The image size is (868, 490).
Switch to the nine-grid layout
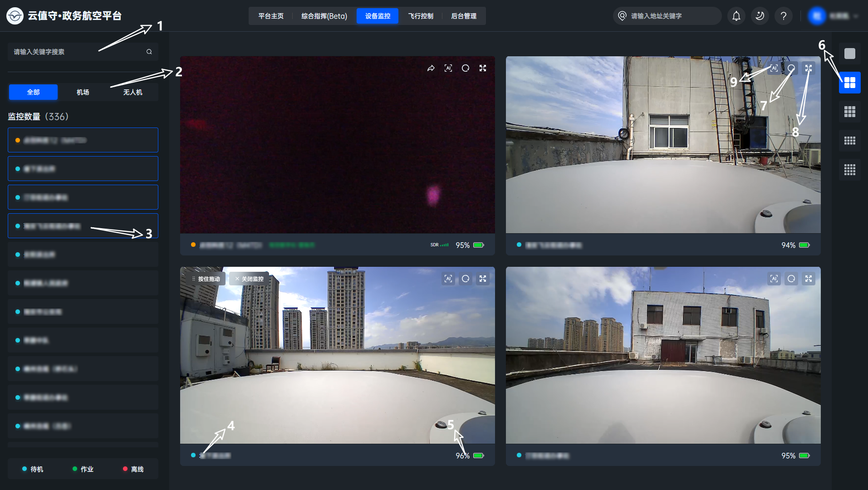coord(849,112)
